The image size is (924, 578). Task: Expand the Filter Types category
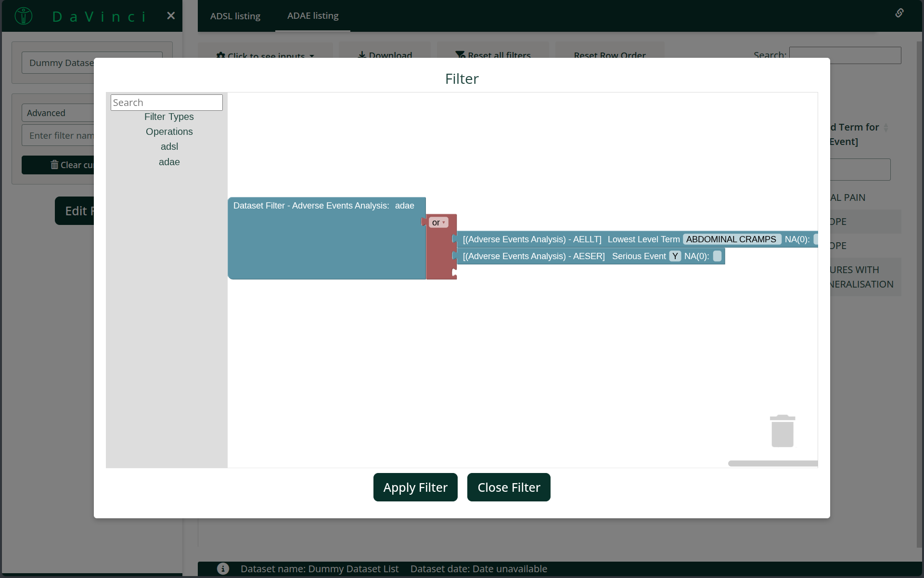169,117
